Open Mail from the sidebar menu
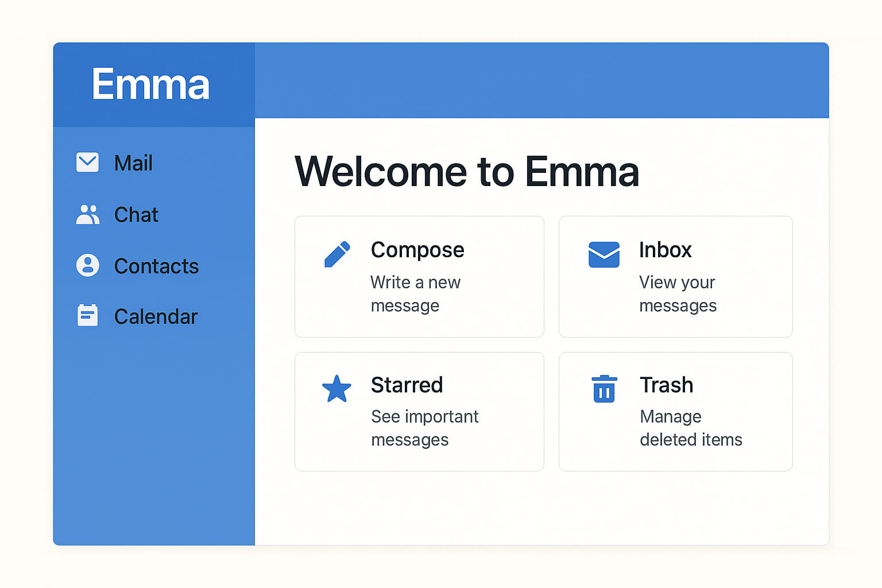This screenshot has height=588, width=882. (x=133, y=163)
